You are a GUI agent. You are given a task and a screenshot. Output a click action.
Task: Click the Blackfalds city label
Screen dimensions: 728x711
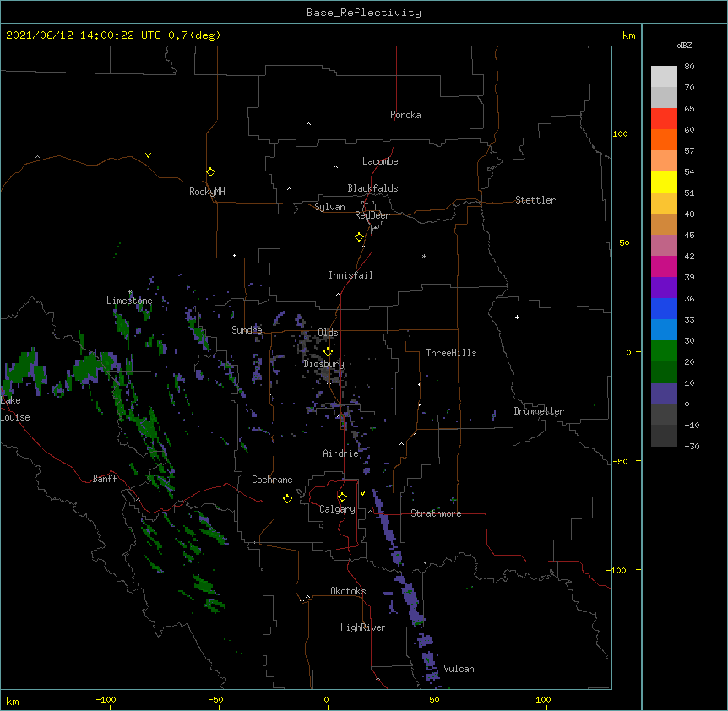[372, 188]
